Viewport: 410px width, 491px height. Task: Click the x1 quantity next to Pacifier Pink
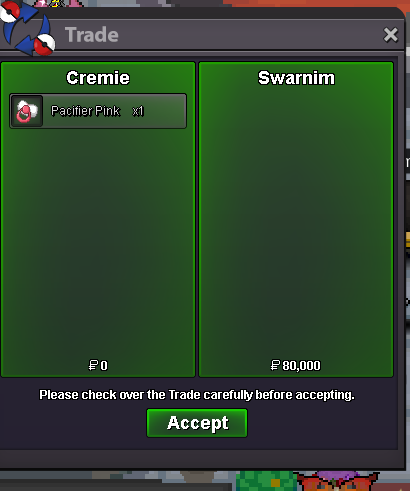[138, 111]
